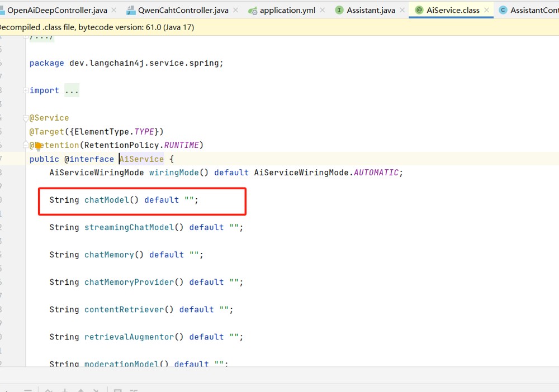Screen dimensions: 559x392
Task: Click the AiService interface name
Action: click(141, 159)
